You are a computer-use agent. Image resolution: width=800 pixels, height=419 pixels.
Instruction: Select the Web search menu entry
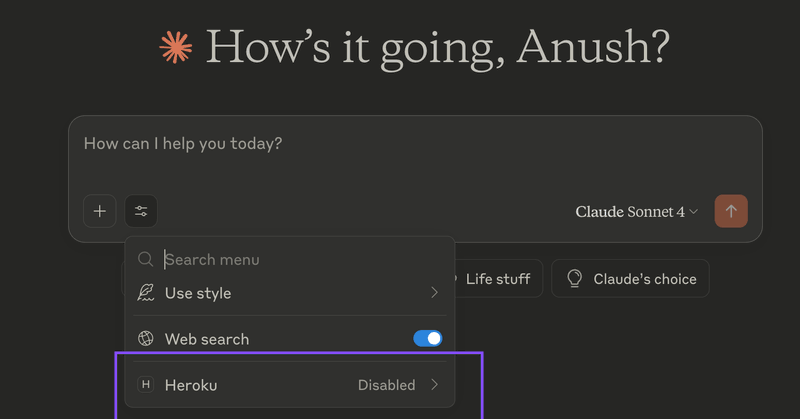click(x=289, y=338)
